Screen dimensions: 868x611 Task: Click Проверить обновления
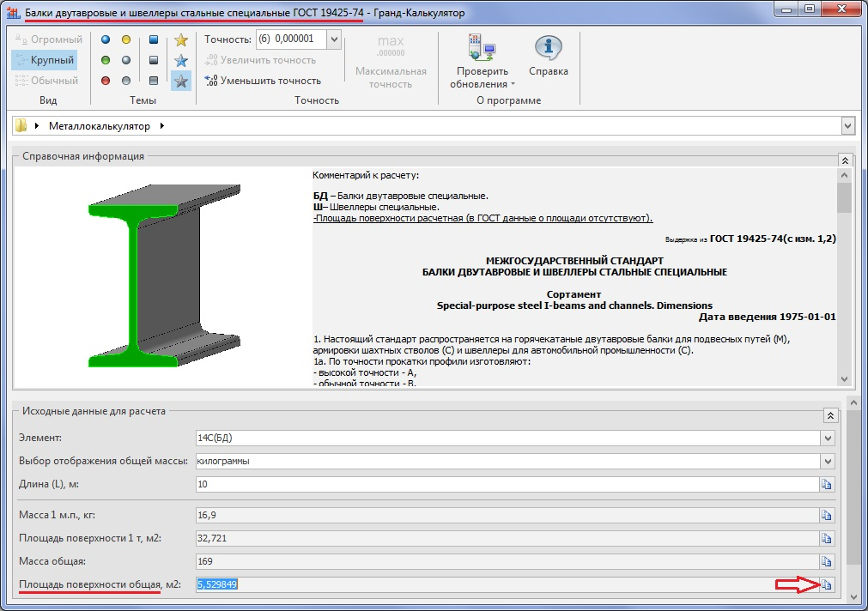pos(482,62)
